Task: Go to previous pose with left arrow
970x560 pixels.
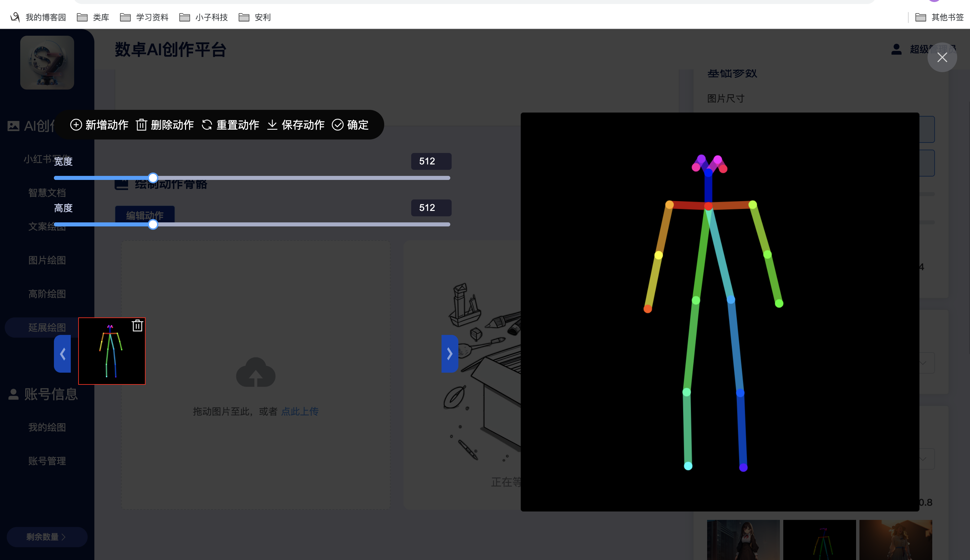Action: point(62,353)
